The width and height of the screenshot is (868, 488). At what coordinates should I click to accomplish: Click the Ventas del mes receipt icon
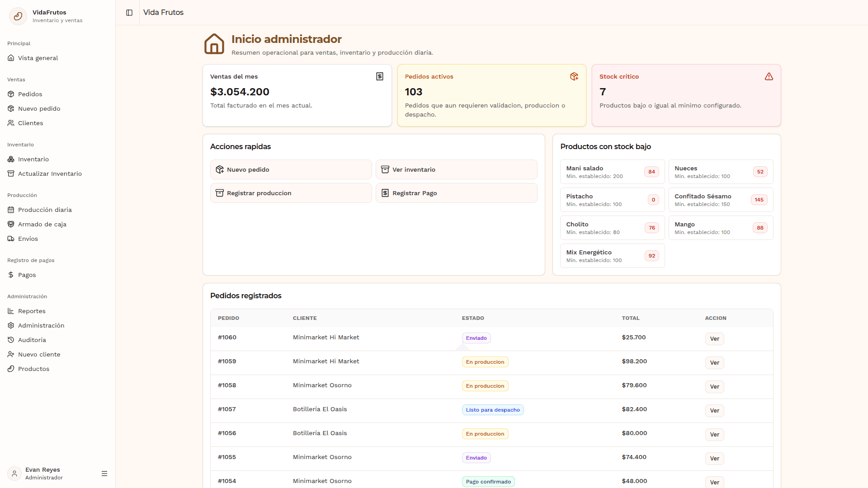coord(380,77)
